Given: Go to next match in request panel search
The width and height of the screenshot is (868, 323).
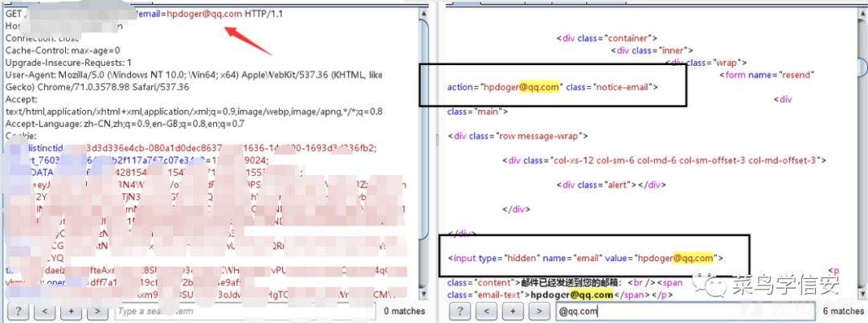Looking at the screenshot, I should (97, 311).
